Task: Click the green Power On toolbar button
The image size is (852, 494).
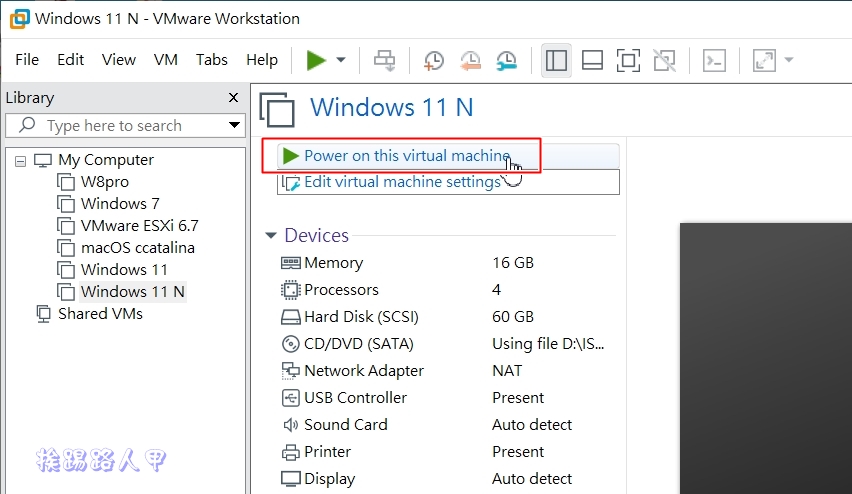Action: (316, 60)
